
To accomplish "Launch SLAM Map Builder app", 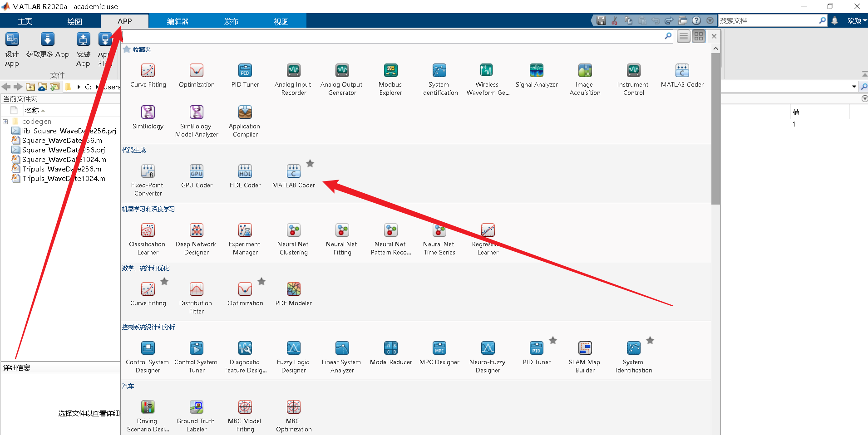I will pos(585,357).
